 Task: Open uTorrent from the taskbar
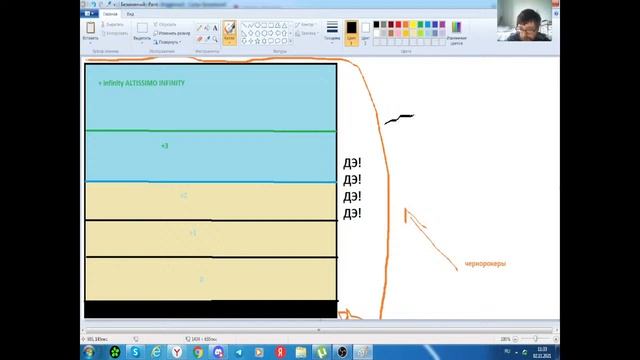pos(322,352)
